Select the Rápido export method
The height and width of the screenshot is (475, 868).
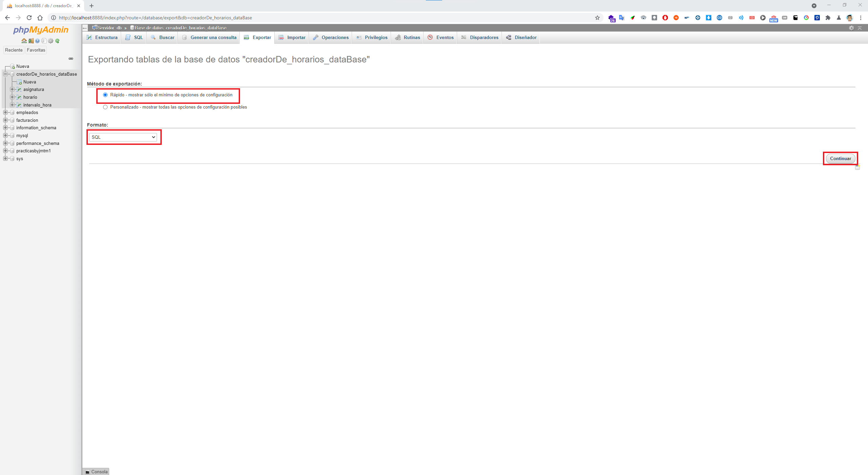coord(105,95)
